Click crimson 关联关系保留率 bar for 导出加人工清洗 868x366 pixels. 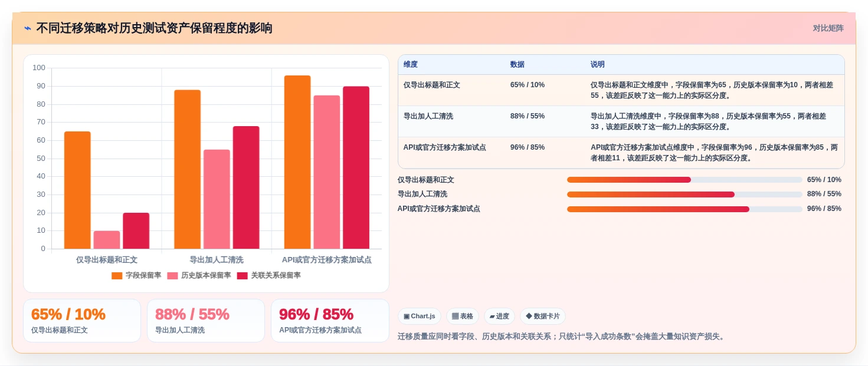[x=246, y=187]
